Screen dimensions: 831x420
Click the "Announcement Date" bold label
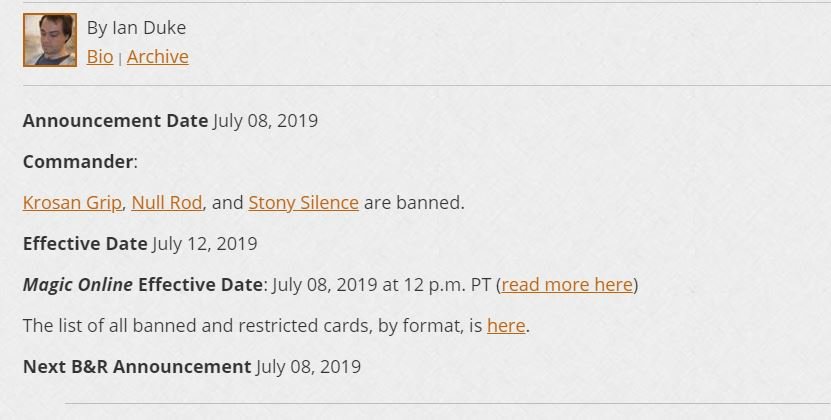coord(115,121)
